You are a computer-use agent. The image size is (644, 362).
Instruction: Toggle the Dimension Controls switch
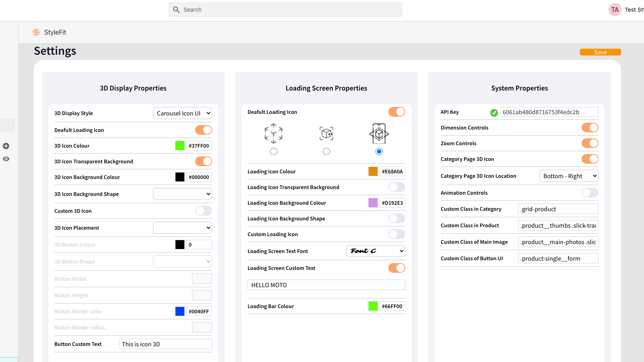[x=590, y=128]
